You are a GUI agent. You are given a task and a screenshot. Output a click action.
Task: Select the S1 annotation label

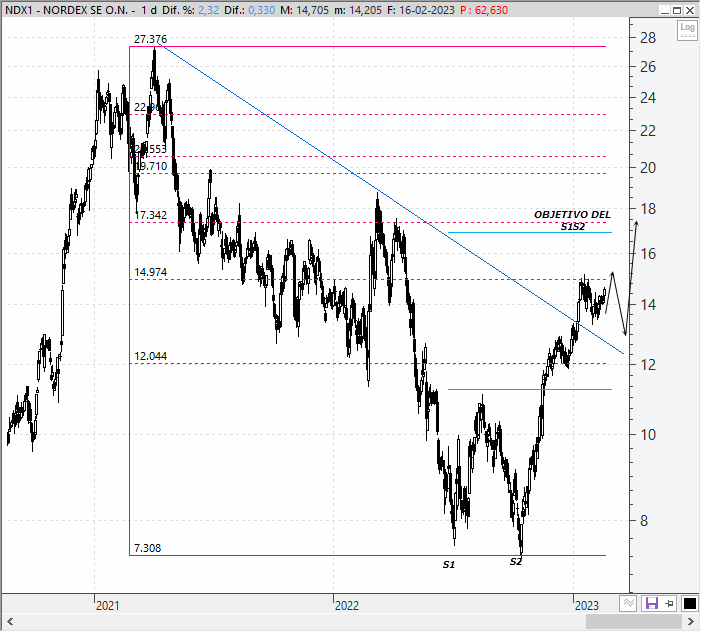pos(449,565)
